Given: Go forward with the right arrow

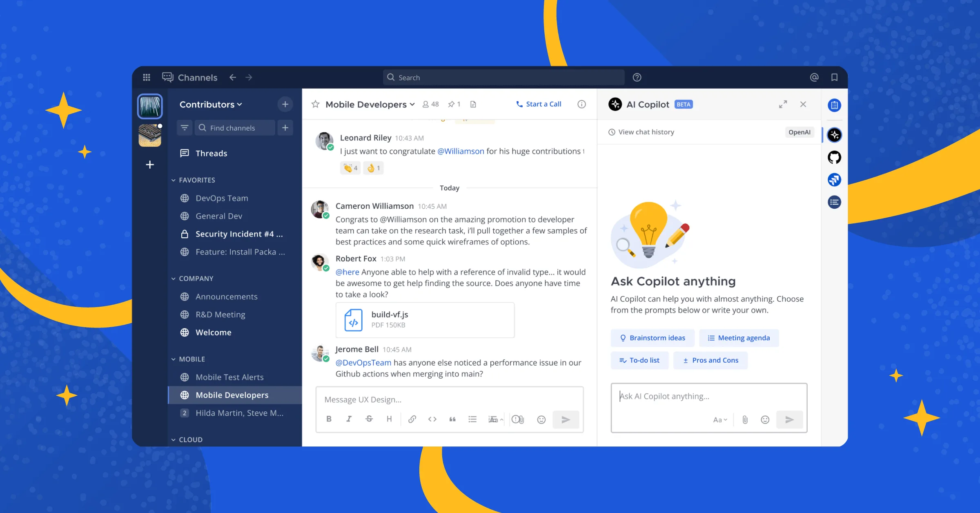Looking at the screenshot, I should 249,77.
